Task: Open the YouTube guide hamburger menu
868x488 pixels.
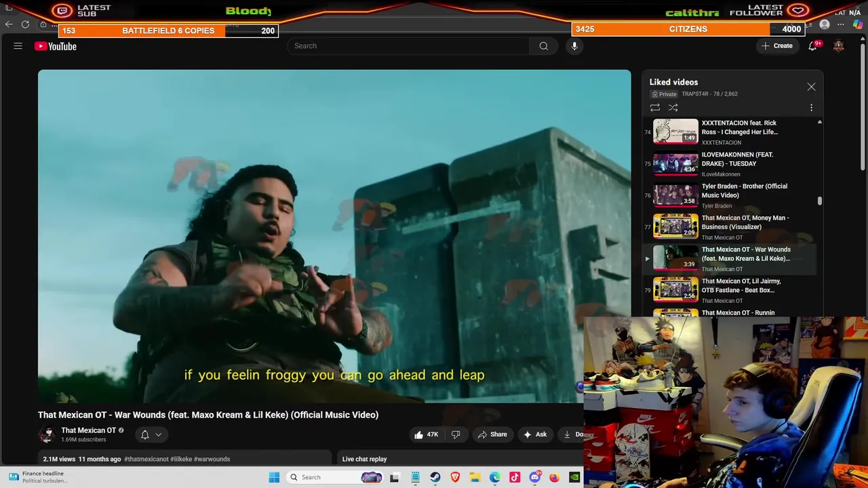Action: click(x=18, y=46)
